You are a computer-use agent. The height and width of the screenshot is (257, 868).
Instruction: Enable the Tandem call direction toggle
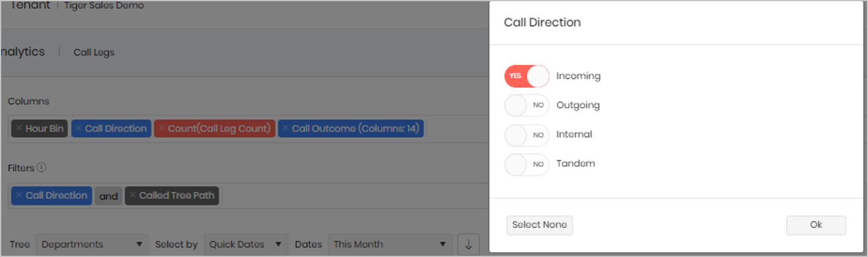(527, 164)
